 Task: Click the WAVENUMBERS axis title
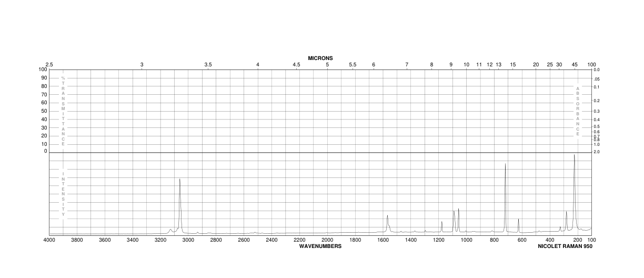coord(320,246)
